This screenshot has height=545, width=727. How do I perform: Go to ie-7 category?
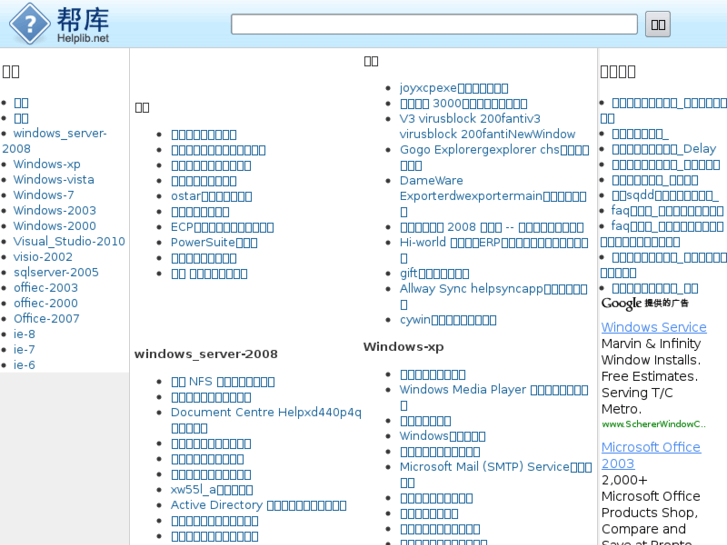[x=24, y=349]
